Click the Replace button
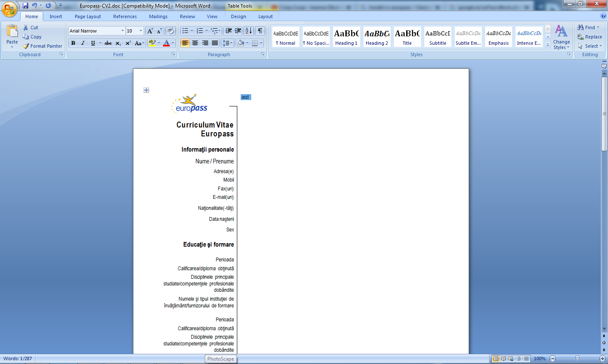 [x=590, y=37]
